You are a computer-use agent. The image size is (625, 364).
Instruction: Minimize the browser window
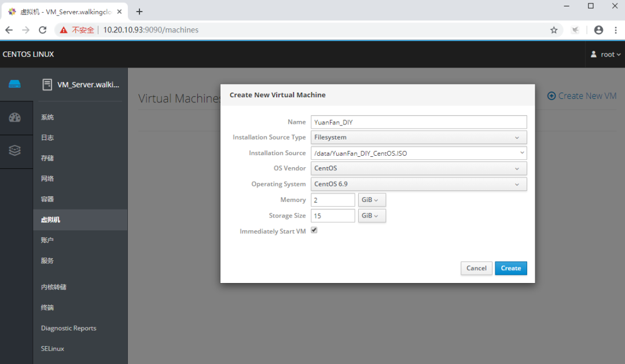coord(567,6)
